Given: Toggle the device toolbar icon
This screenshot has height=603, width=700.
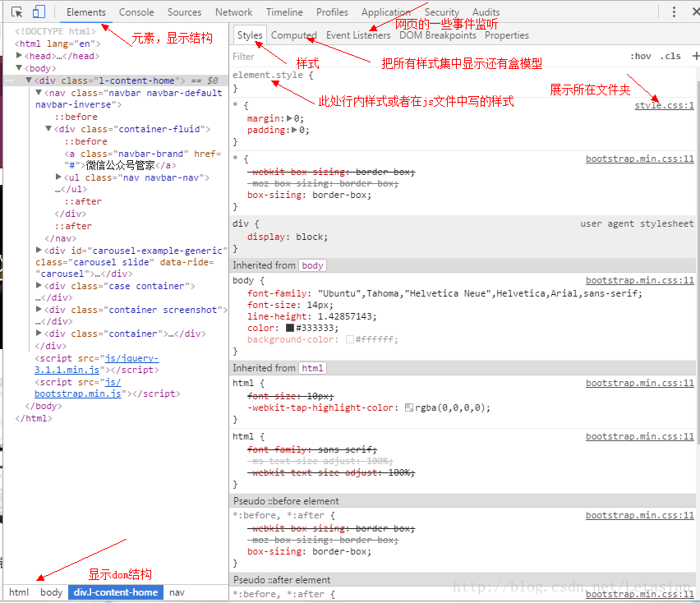Looking at the screenshot, I should 39,12.
